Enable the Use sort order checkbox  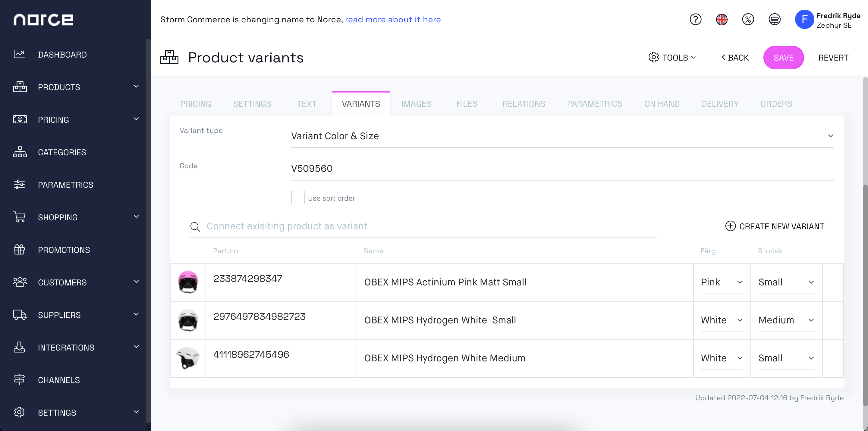(x=297, y=198)
